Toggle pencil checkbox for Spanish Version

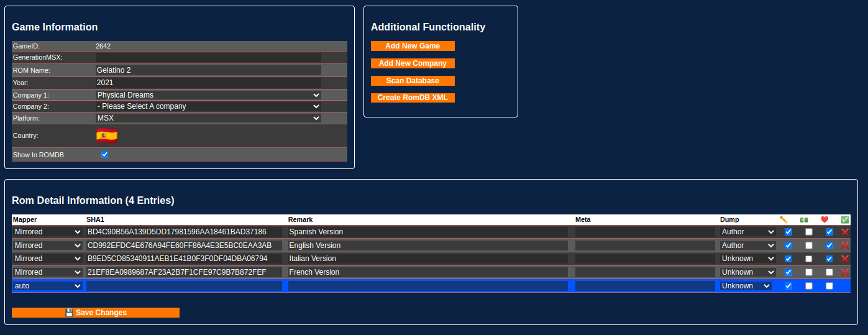pyautogui.click(x=788, y=232)
